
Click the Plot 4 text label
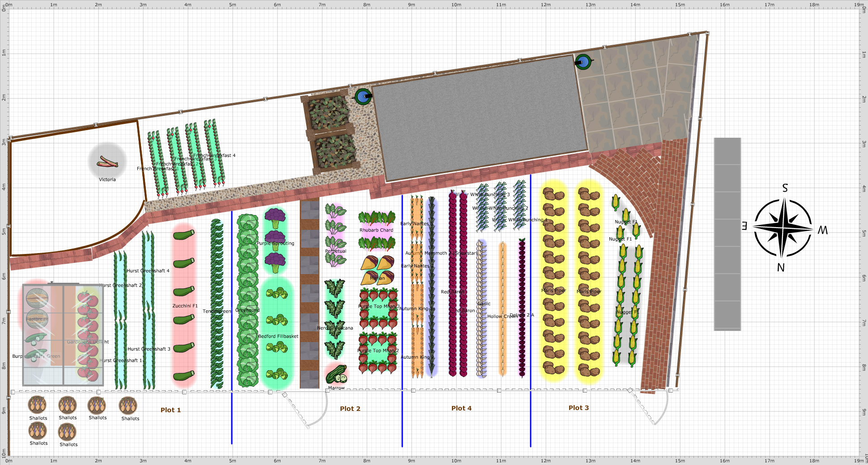click(462, 408)
